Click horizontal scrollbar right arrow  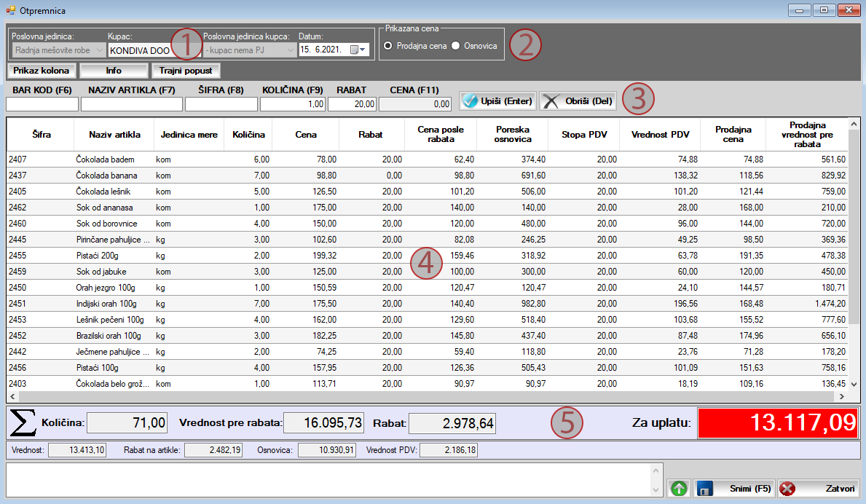pyautogui.click(x=842, y=396)
